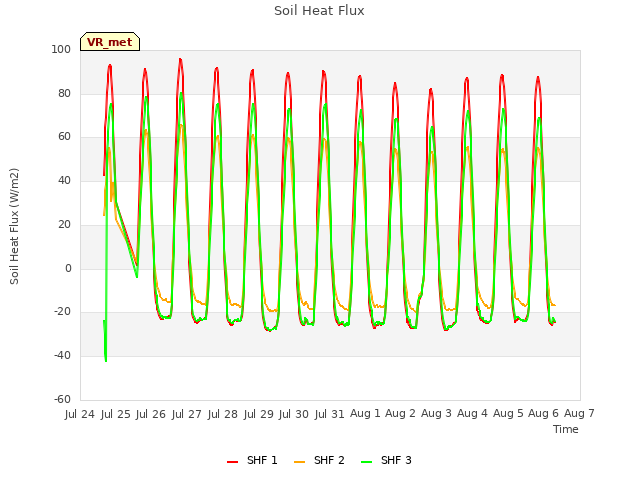Select the Aug 4 x-axis label

coord(472,413)
